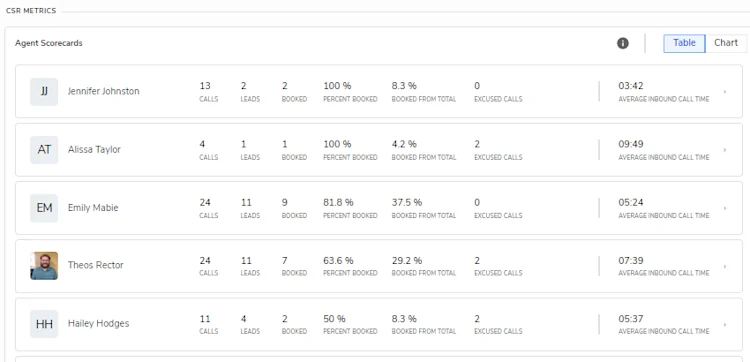
Task: Expand Hailey Hodges' row chevron
Action: [725, 324]
